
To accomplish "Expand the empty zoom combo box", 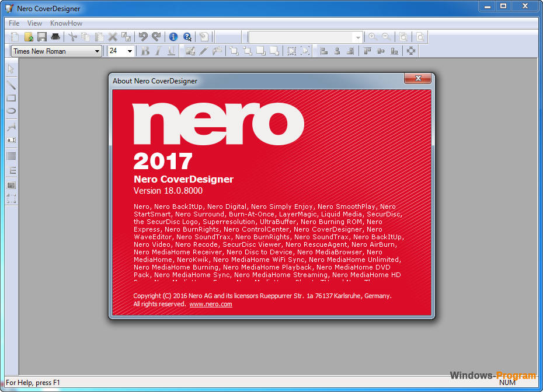I will (x=358, y=37).
